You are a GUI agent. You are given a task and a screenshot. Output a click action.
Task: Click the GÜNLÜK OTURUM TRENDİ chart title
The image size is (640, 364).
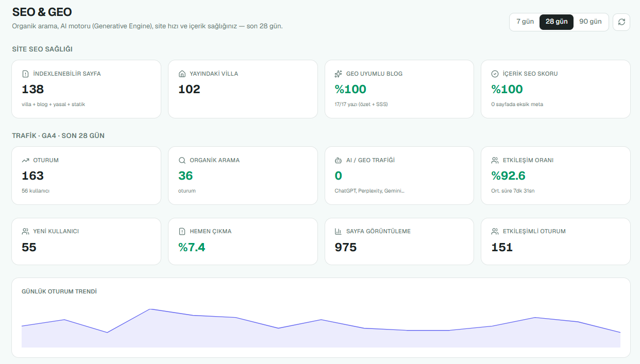pyautogui.click(x=59, y=291)
